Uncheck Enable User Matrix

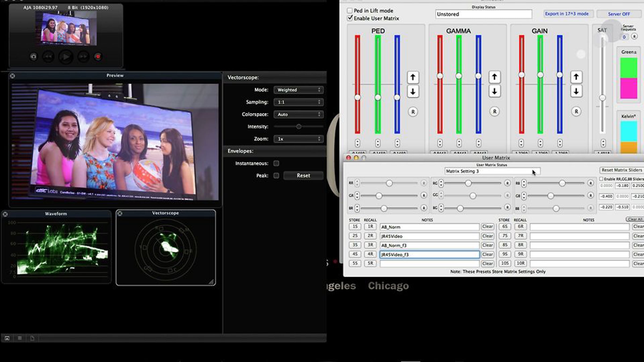350,18
